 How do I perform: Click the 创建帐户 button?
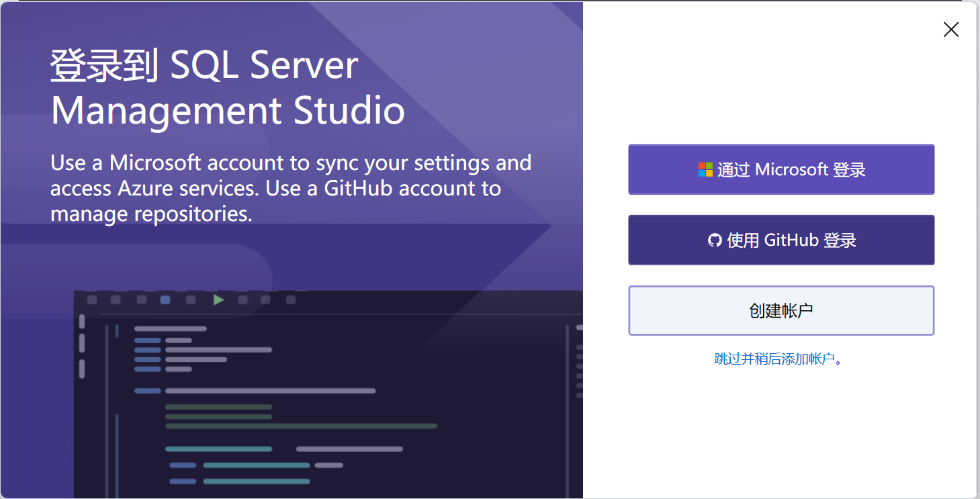[x=781, y=310]
